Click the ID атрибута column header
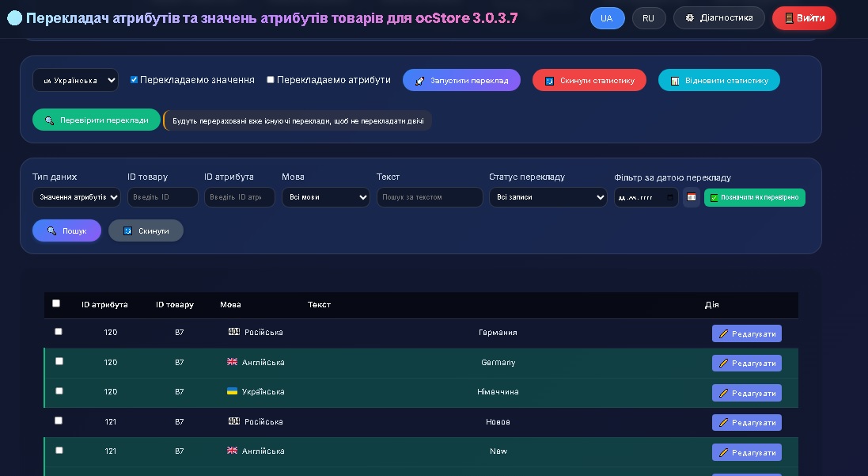 click(x=104, y=305)
